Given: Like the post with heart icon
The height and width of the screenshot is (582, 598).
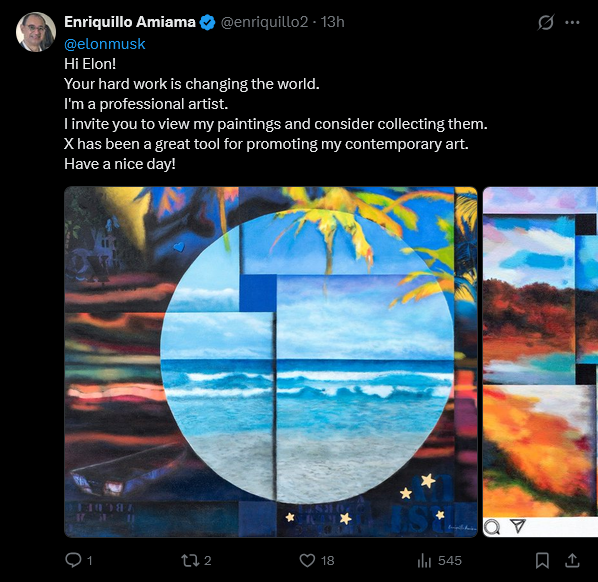Looking at the screenshot, I should click(307, 560).
